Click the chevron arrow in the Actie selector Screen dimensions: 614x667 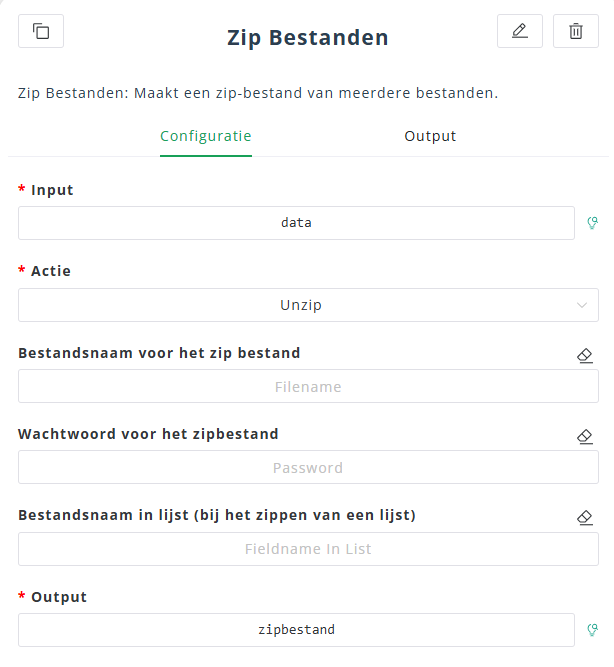pyautogui.click(x=582, y=305)
